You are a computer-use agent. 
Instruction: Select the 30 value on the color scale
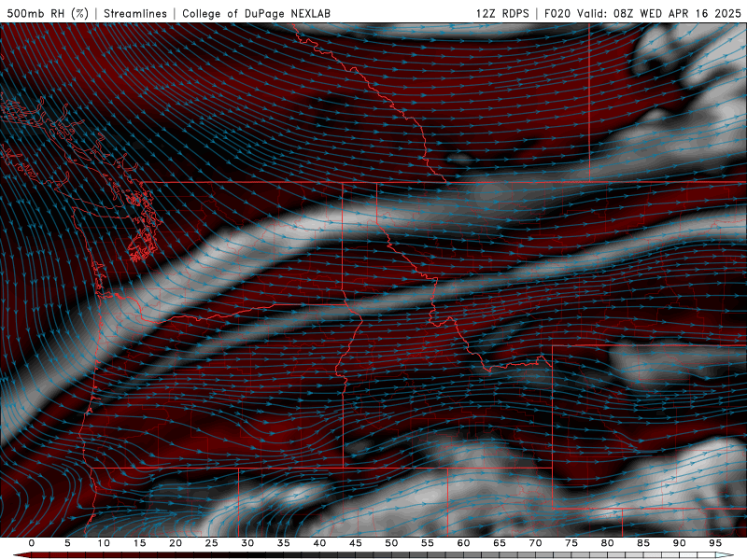click(247, 543)
